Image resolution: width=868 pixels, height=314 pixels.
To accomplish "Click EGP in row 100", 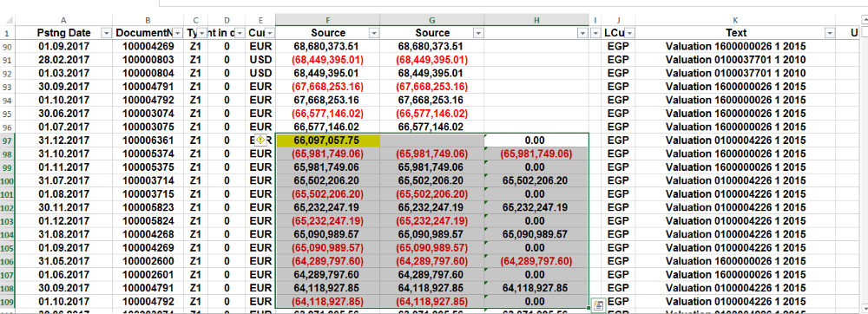I will coord(618,180).
